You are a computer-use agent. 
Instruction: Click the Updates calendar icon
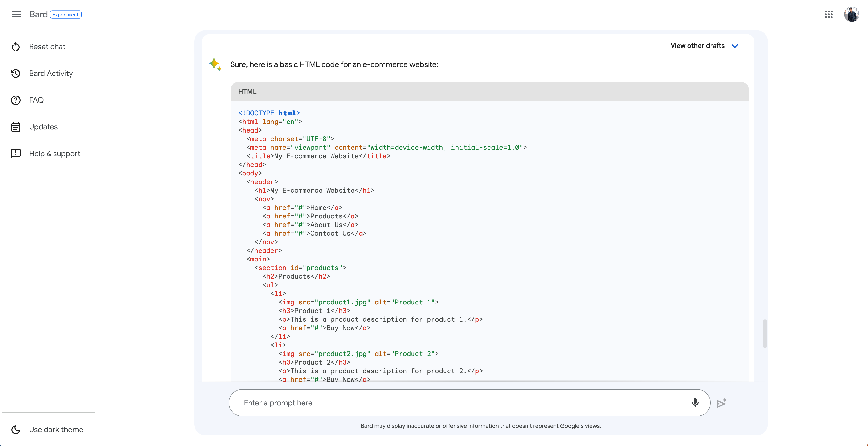(x=16, y=127)
